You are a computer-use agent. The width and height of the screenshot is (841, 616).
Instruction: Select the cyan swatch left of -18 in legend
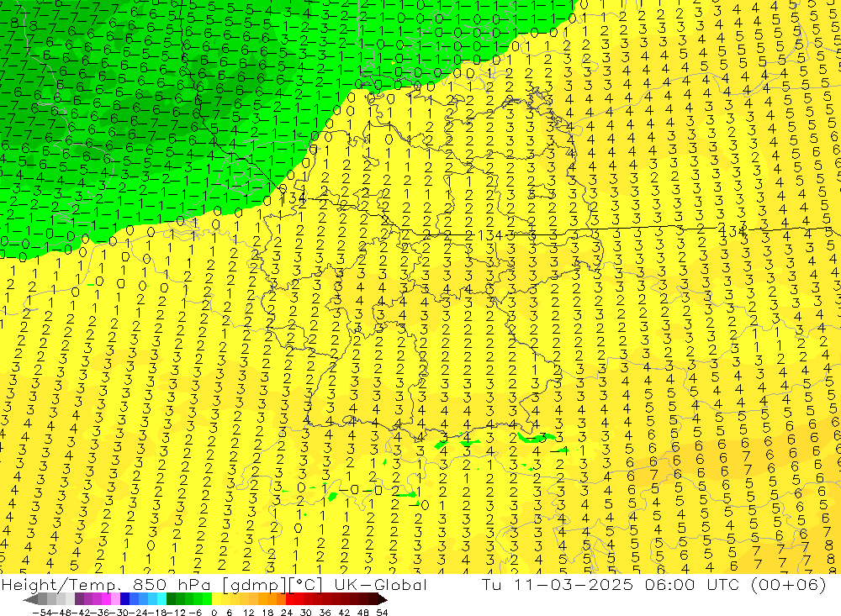pos(161,599)
